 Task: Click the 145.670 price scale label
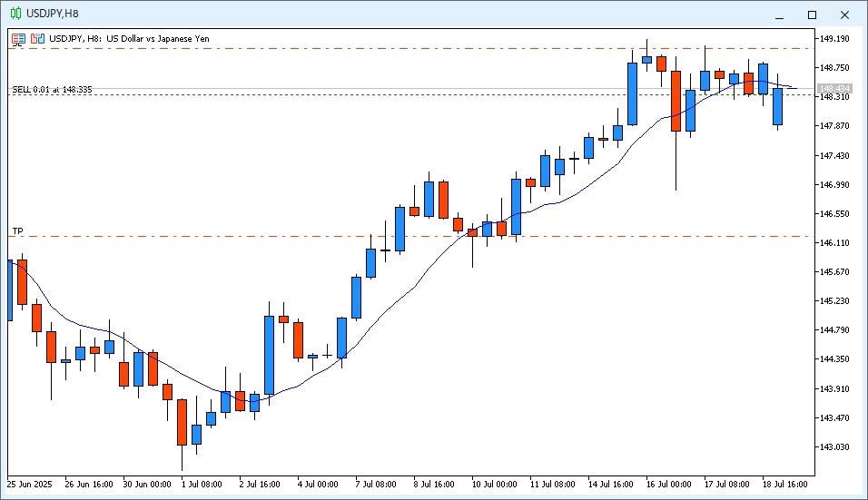click(834, 271)
